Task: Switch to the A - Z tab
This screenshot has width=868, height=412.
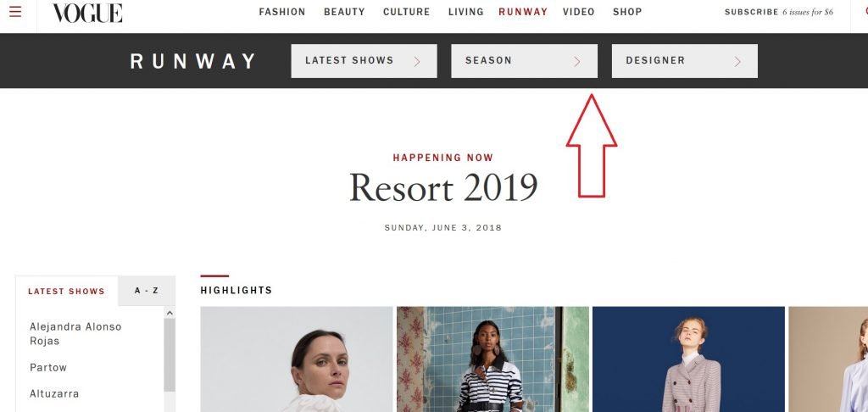Action: click(147, 291)
